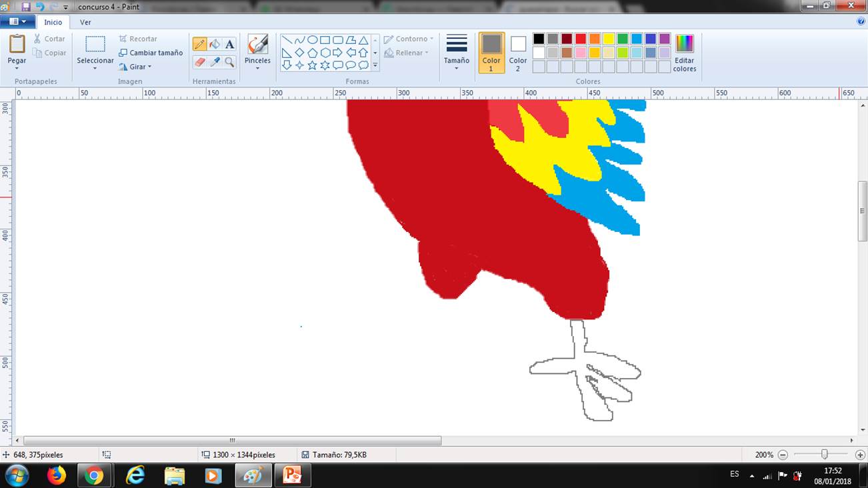868x488 pixels.
Task: Open Internet Explorer from the taskbar
Action: pyautogui.click(x=135, y=476)
